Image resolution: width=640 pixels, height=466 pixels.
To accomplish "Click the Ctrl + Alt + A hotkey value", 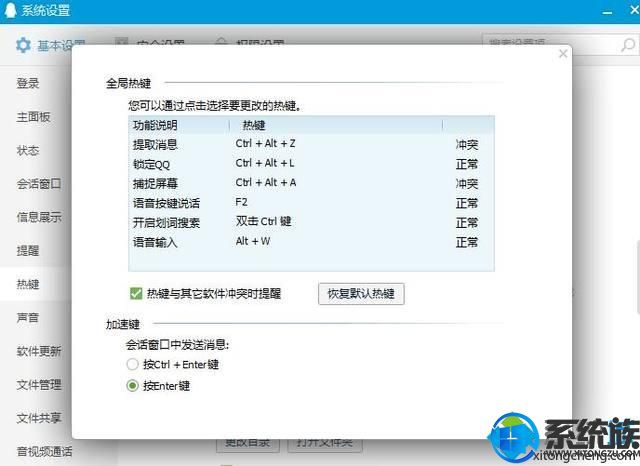I will 266,183.
